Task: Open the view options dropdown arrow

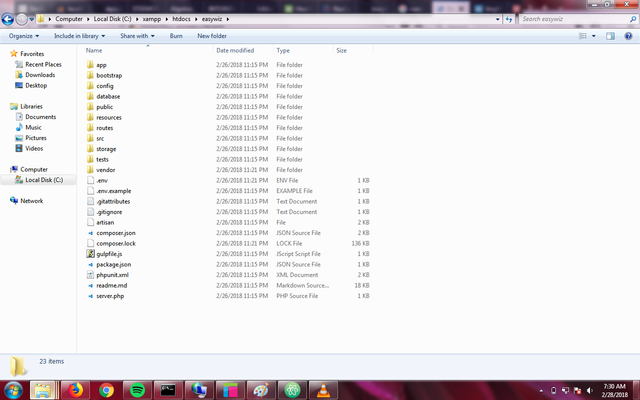Action: [x=593, y=36]
